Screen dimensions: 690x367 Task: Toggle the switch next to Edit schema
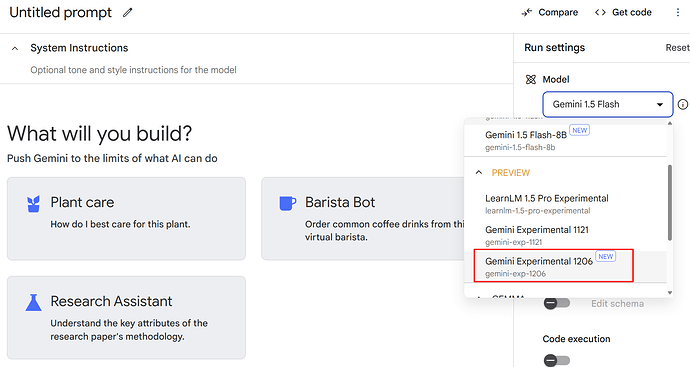[557, 303]
